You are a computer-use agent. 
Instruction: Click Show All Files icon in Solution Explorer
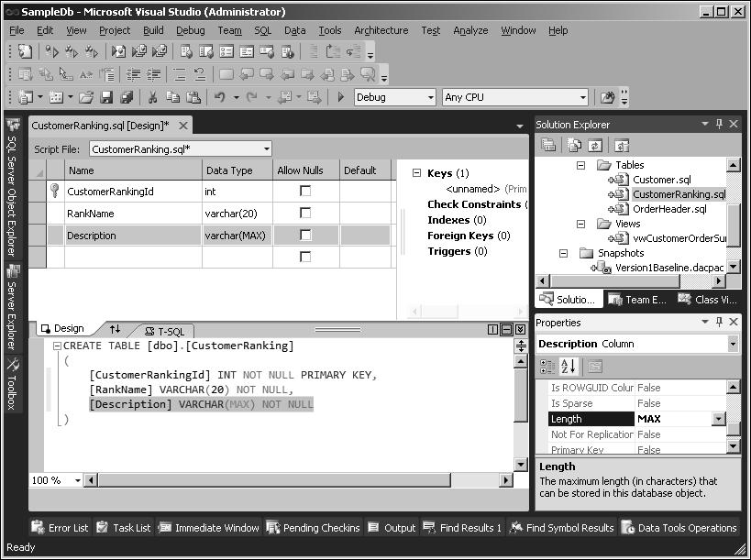coord(574,145)
